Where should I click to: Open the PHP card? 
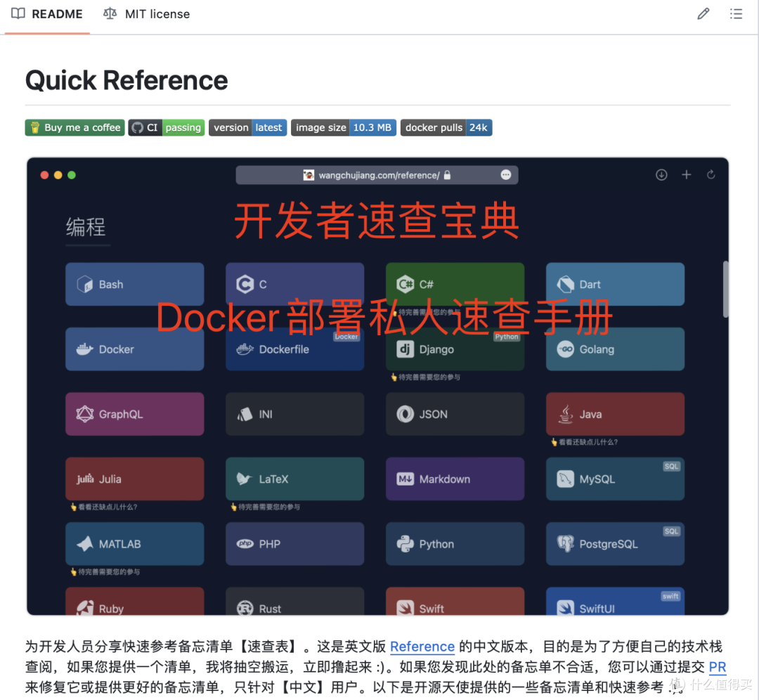294,544
